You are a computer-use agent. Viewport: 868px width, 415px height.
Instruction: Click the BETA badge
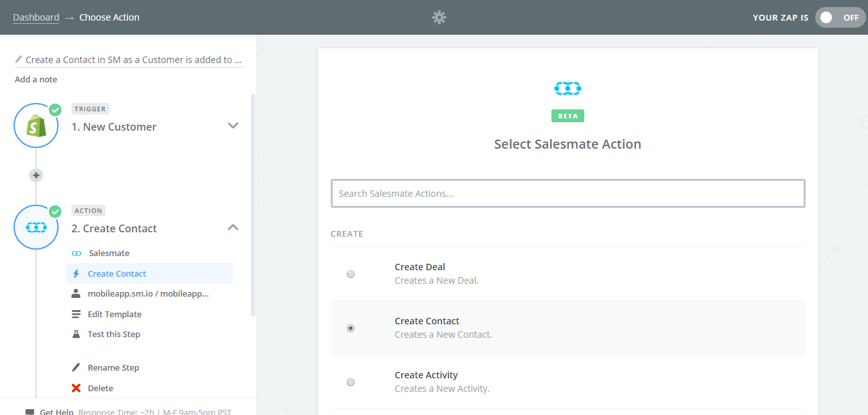pos(568,116)
